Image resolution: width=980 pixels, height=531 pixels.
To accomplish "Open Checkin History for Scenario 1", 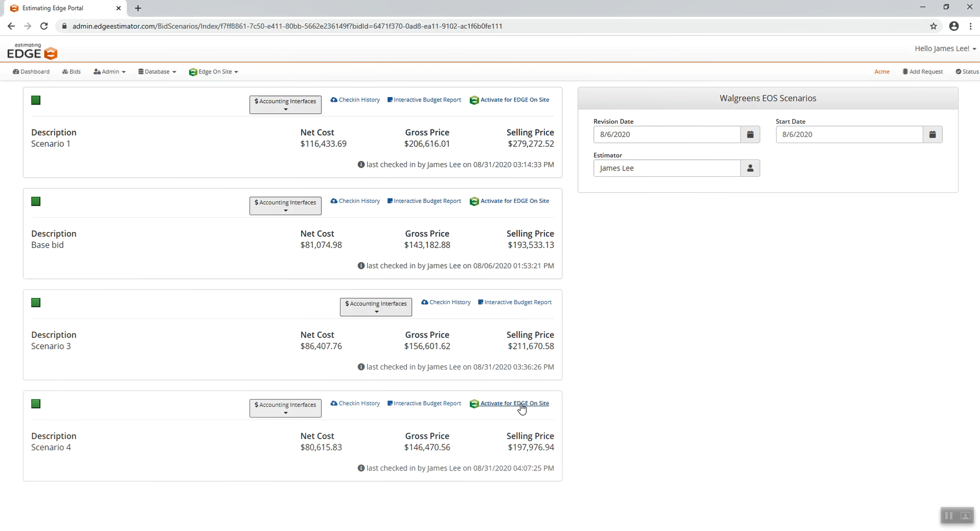I will (x=355, y=100).
